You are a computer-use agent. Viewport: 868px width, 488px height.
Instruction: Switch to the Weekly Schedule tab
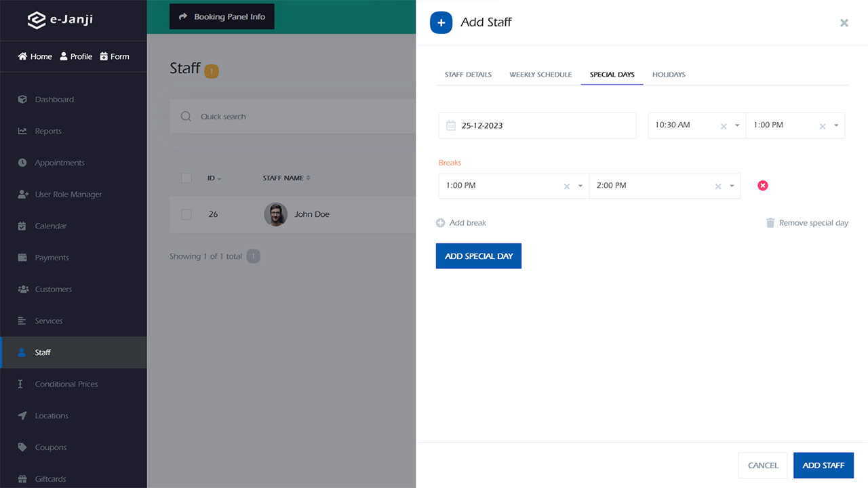coord(540,75)
